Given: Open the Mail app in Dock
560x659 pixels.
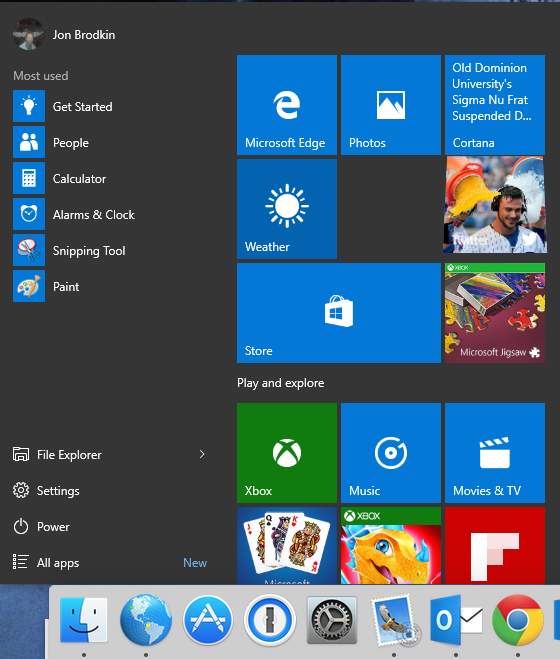Looking at the screenshot, I should click(394, 620).
